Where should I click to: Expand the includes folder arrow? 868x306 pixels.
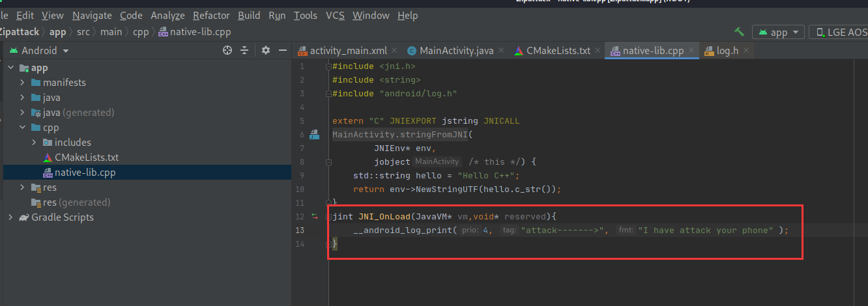pyautogui.click(x=34, y=143)
